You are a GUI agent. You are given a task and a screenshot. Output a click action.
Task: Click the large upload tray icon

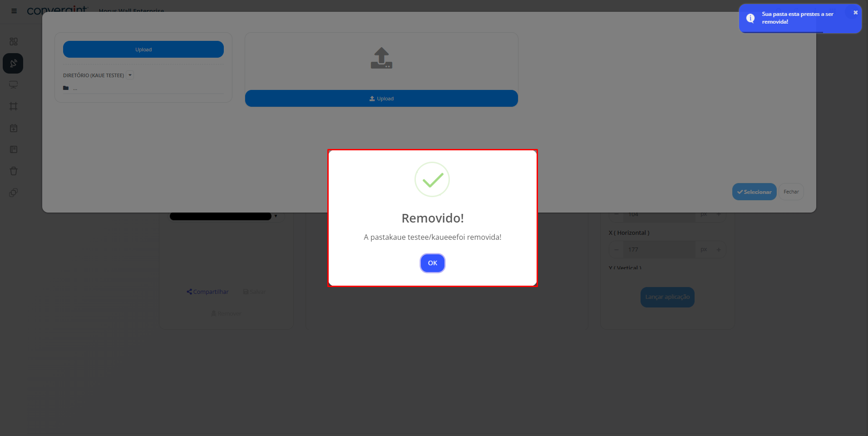click(381, 58)
